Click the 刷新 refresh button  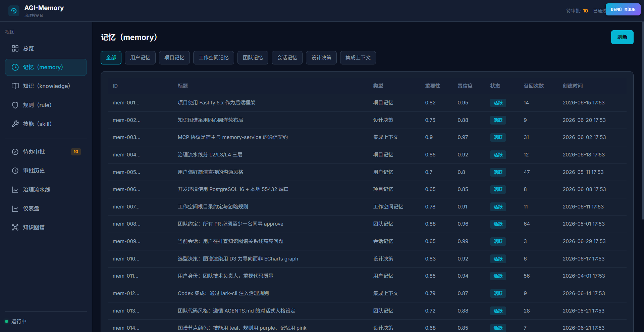point(622,37)
